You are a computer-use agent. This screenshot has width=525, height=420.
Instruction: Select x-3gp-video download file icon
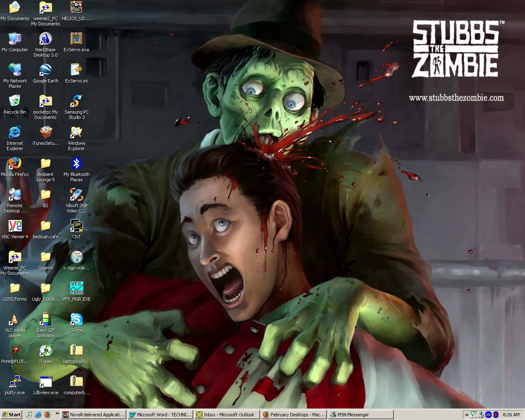tap(76, 260)
